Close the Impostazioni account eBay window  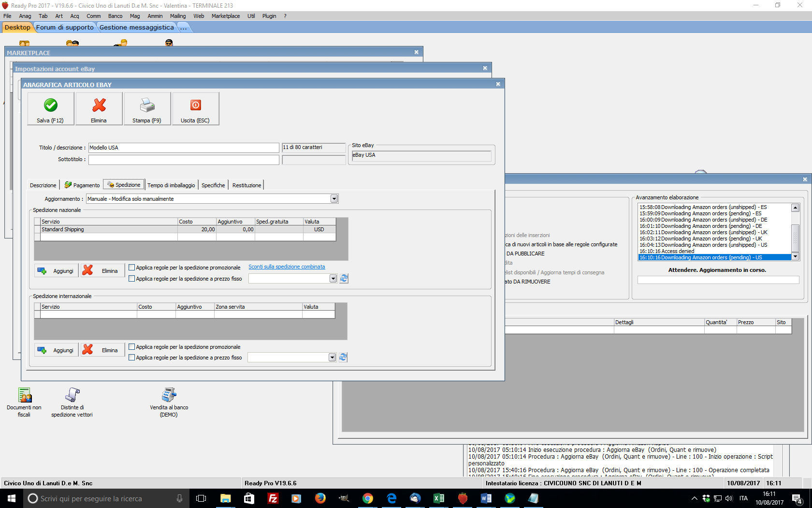pos(485,68)
